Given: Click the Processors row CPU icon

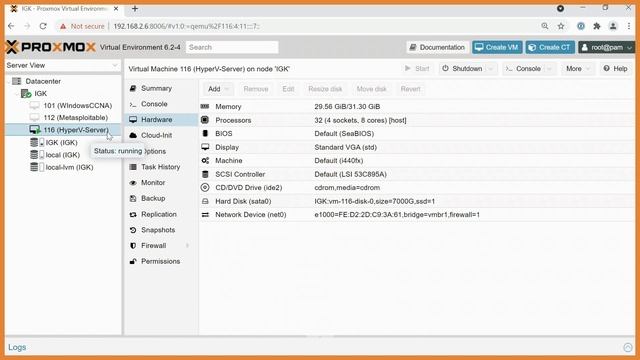Looking at the screenshot, I should click(x=205, y=120).
